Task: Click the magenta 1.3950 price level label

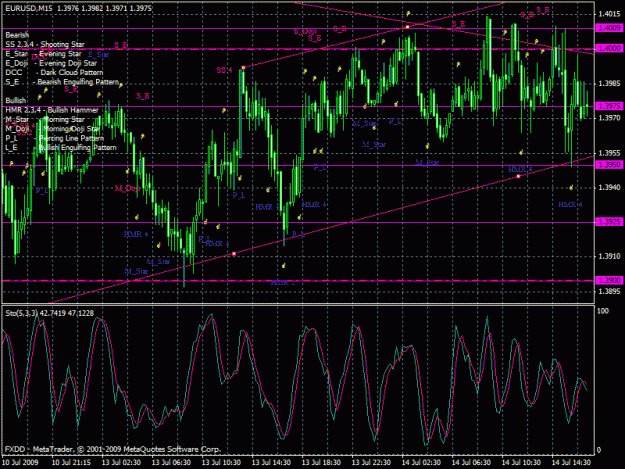Action: [609, 164]
